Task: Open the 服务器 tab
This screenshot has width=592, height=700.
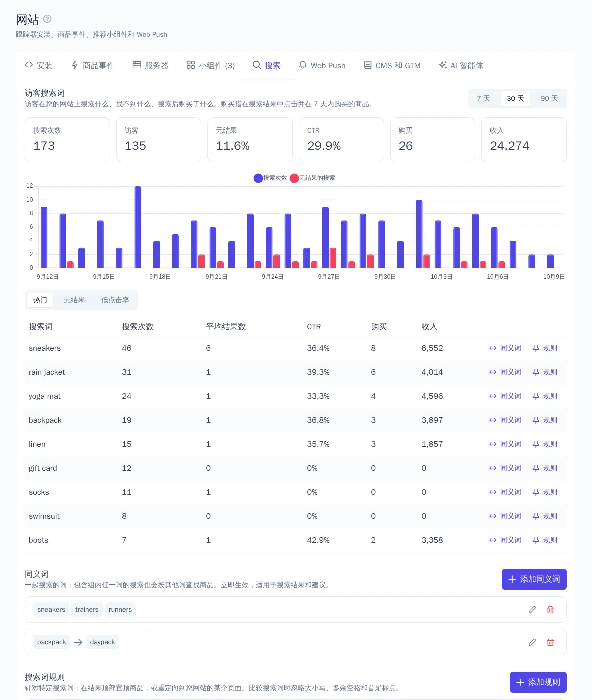Action: [x=150, y=65]
